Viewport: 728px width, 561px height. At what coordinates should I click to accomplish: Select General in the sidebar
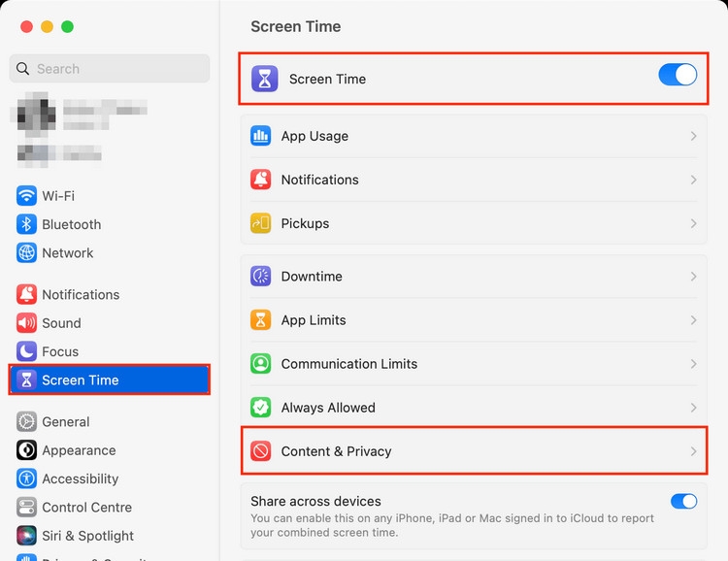click(110, 421)
